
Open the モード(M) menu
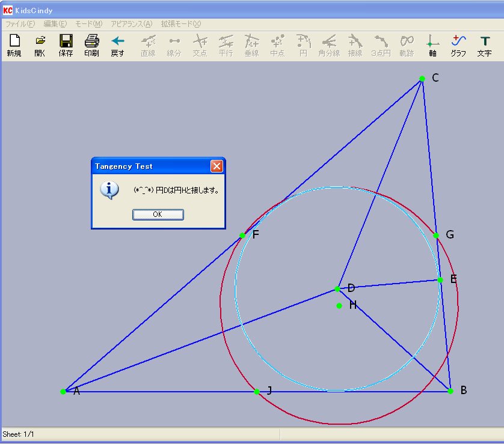[88, 24]
